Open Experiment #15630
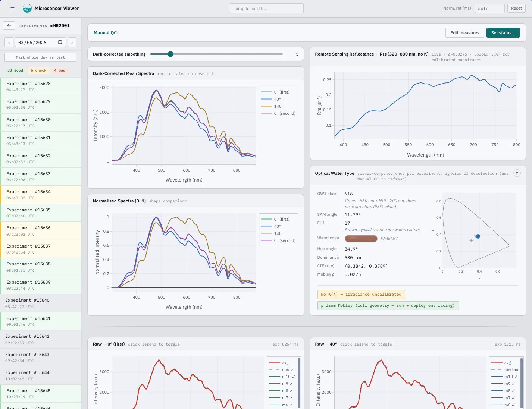The width and height of the screenshot is (532, 409). click(x=41, y=123)
